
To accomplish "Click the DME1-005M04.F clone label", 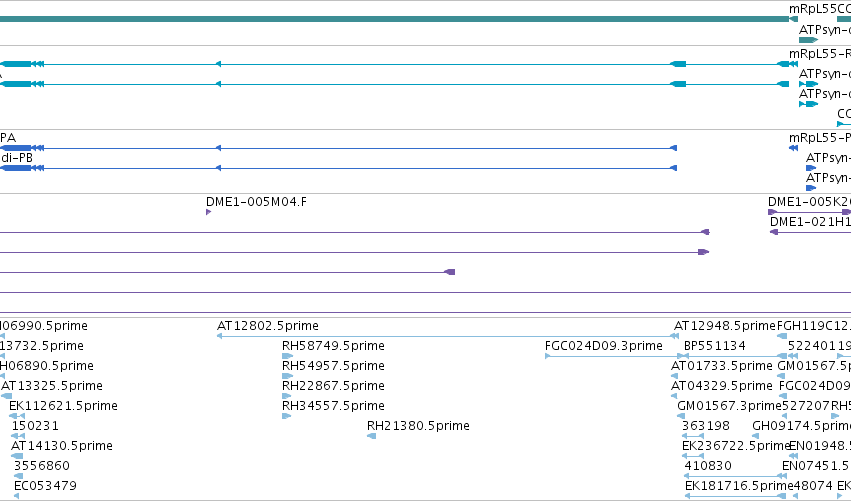I will point(256,202).
